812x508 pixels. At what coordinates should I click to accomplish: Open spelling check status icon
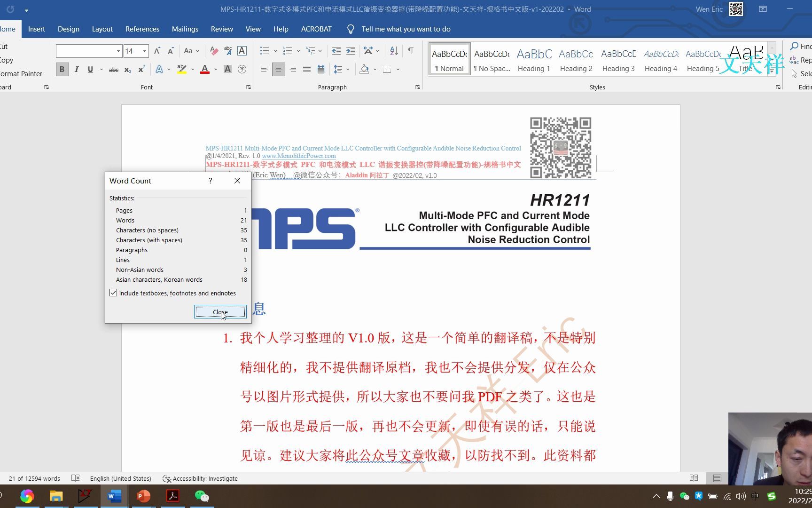(x=75, y=478)
